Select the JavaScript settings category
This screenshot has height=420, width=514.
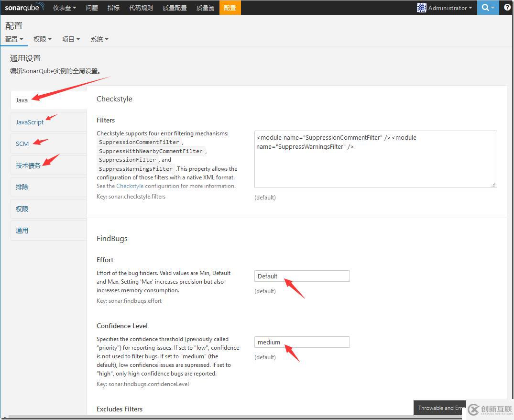pyautogui.click(x=48, y=122)
